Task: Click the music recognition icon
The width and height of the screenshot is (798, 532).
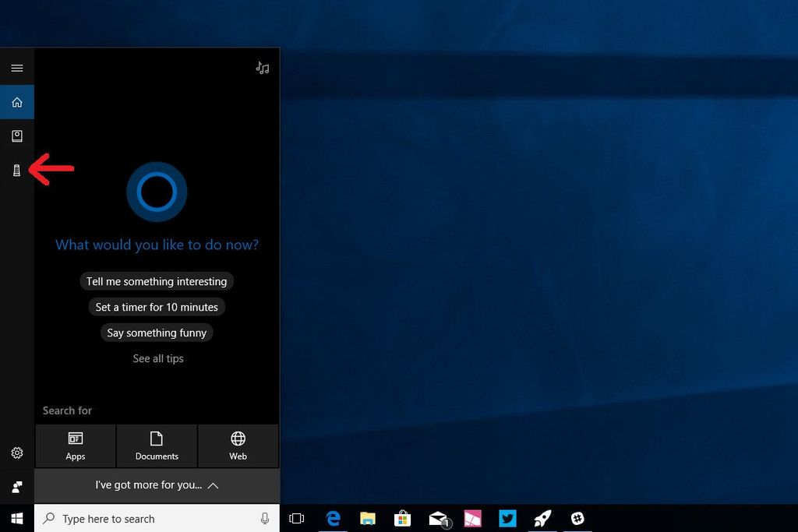Action: [x=263, y=68]
